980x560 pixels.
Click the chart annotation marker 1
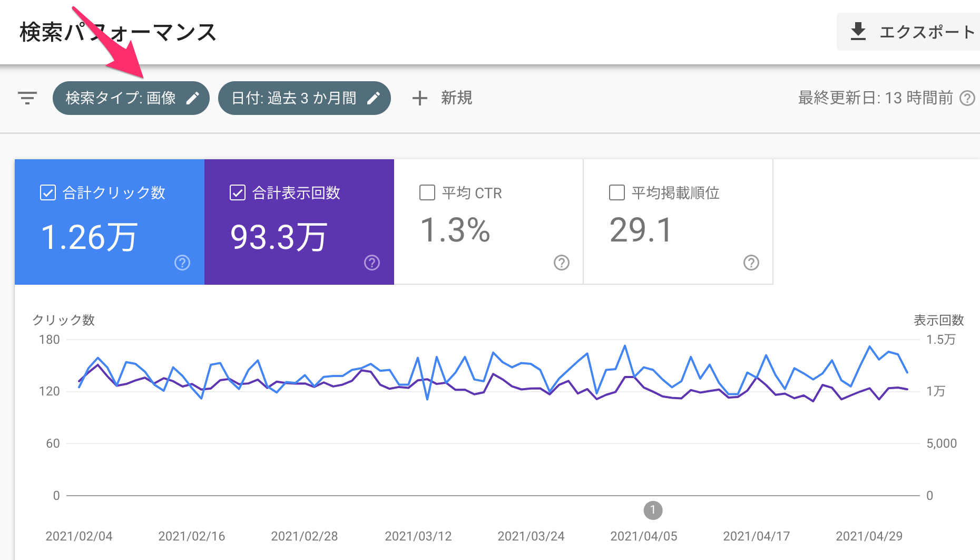(653, 510)
